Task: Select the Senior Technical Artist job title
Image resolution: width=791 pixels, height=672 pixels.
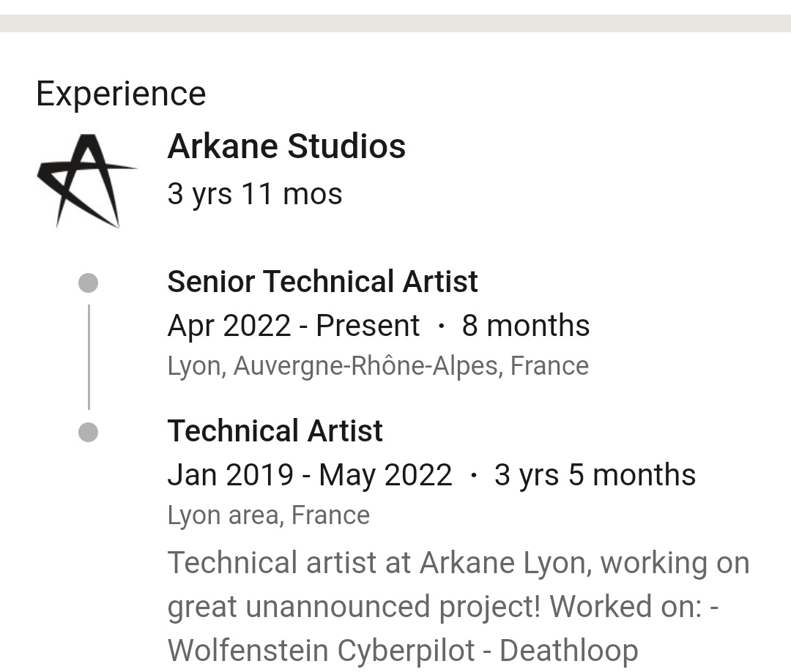Action: [x=322, y=282]
